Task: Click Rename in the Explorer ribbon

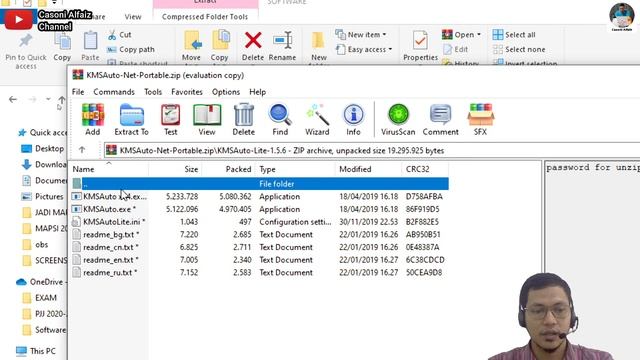Action: 282,46
